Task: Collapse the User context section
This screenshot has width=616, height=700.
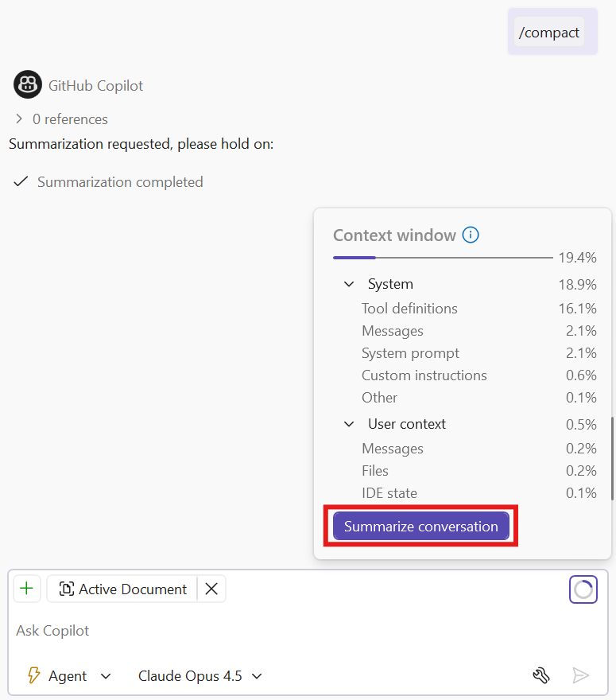Action: click(348, 424)
